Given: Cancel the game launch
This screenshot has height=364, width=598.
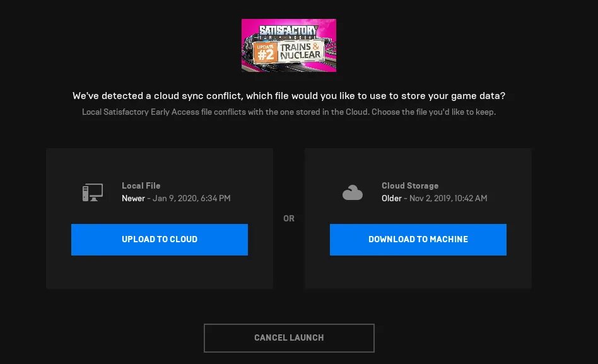Looking at the screenshot, I should point(289,338).
